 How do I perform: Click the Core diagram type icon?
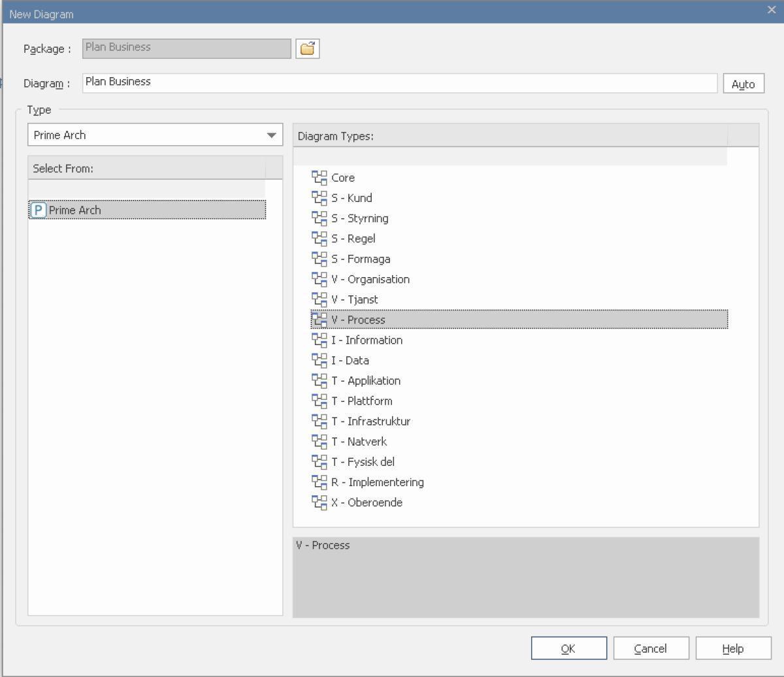coord(319,178)
